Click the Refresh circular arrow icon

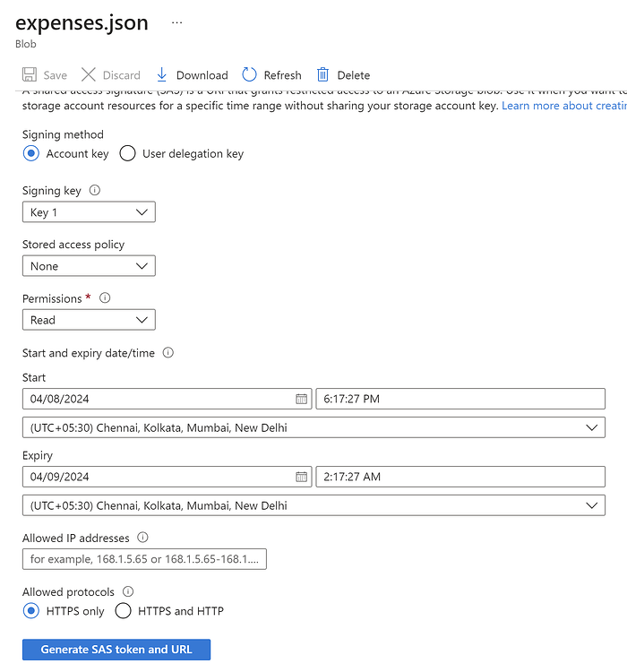[249, 74]
